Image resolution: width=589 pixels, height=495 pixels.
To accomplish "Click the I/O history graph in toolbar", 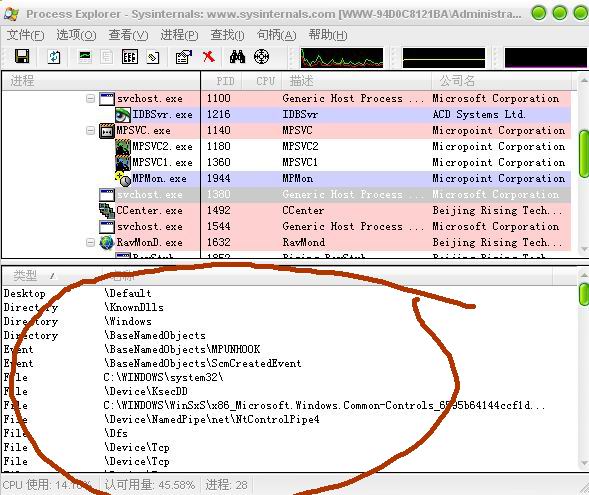I will pyautogui.click(x=545, y=58).
